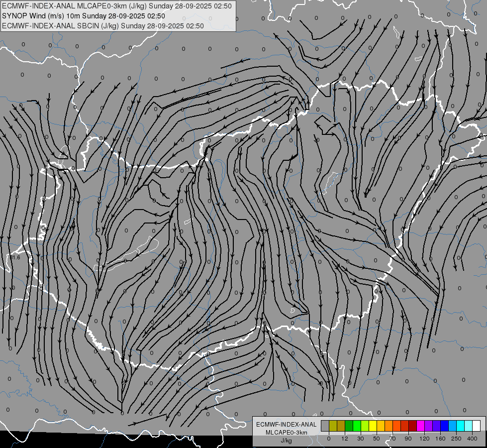Viewport: 487px width, 448px height.
Task: Click the darkest red legend swatch
Action: pyautogui.click(x=413, y=426)
